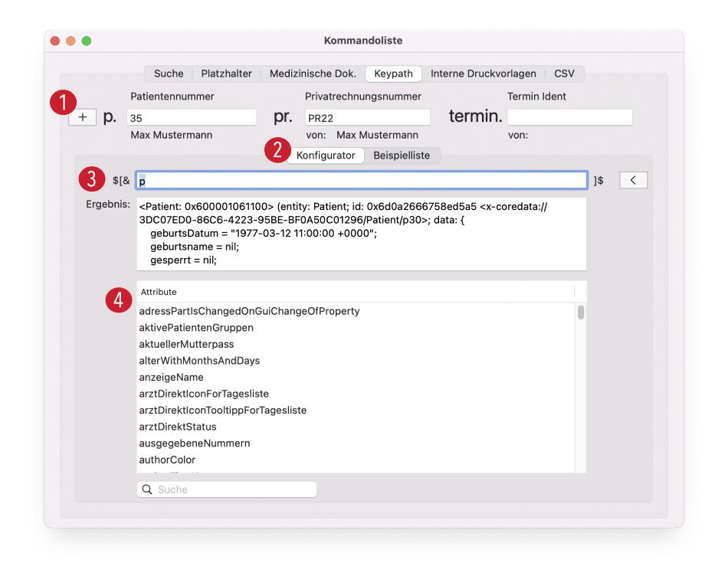Select the aktuellerMutterpass attribute
This screenshot has height=586, width=728.
(356, 344)
